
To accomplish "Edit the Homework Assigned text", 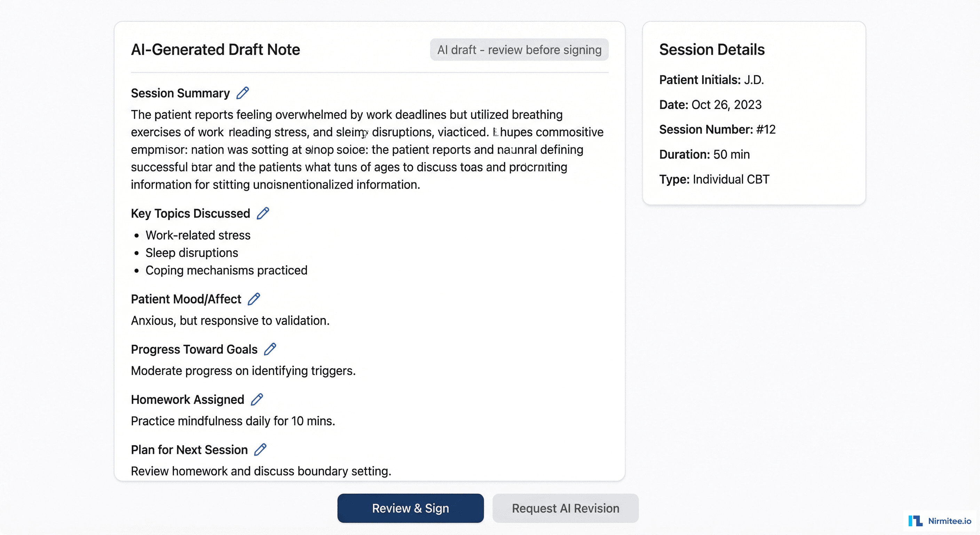I will [258, 399].
